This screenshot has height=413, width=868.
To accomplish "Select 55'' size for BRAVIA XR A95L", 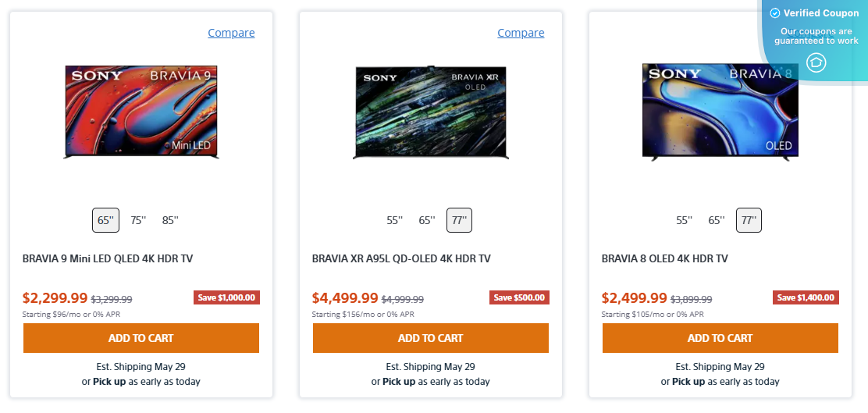I will pos(395,221).
